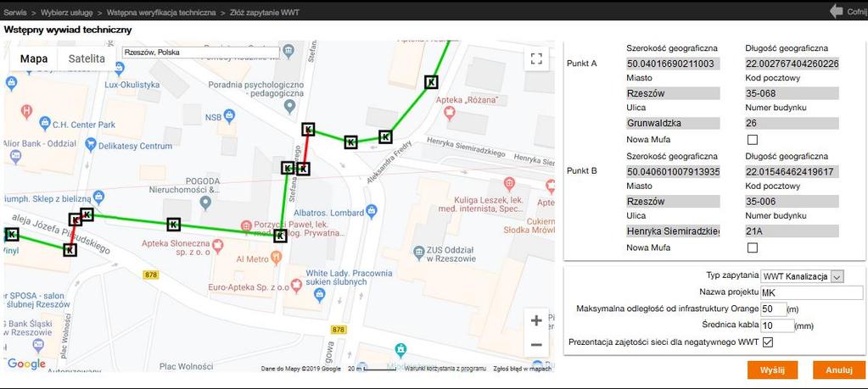Click the NSB shop pin
The image size is (868, 389).
pos(230,116)
